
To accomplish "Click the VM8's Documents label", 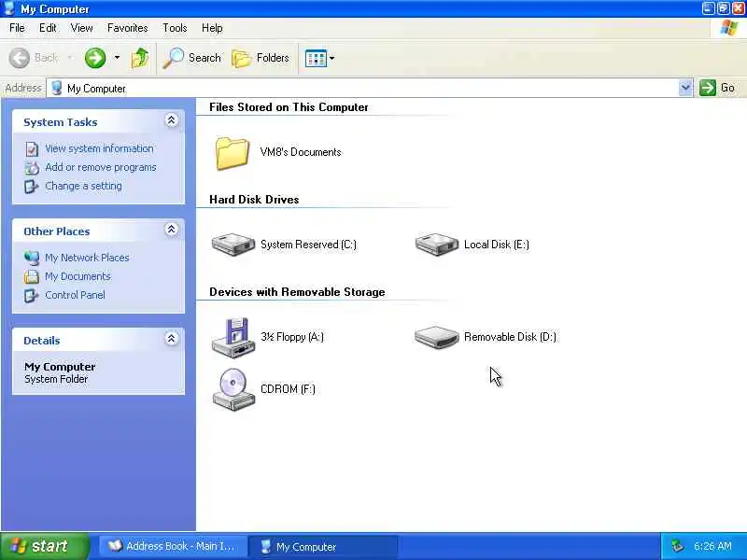I will coord(301,152).
